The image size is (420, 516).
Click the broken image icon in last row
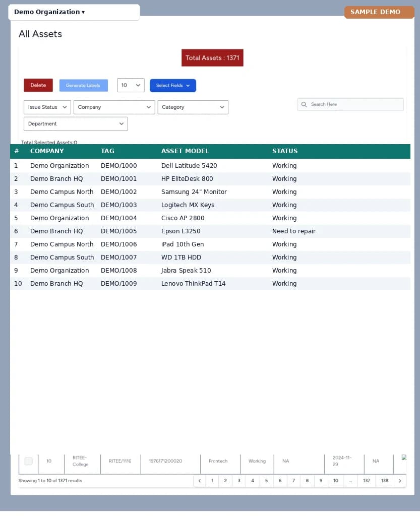point(404,458)
